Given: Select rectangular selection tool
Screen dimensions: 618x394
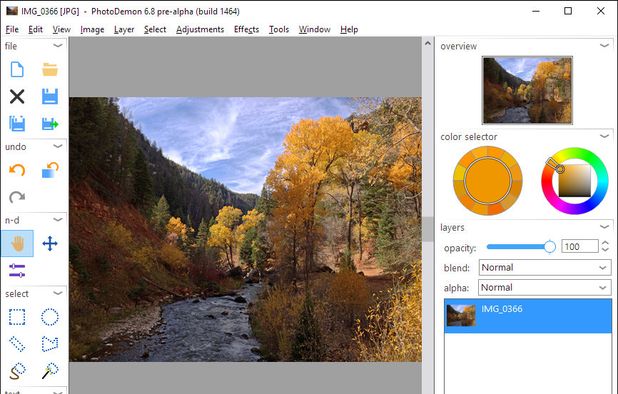Looking at the screenshot, I should [x=17, y=317].
